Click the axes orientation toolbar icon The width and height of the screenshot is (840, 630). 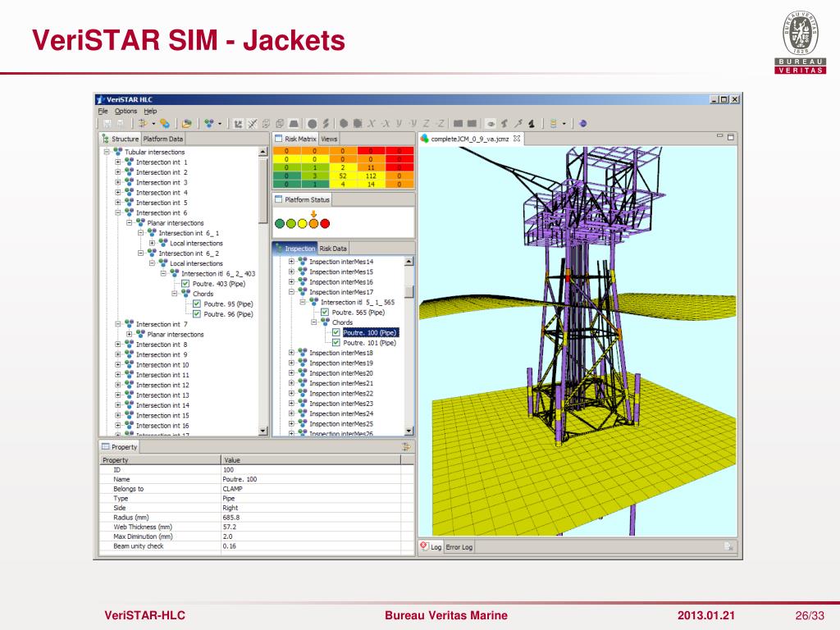238,124
